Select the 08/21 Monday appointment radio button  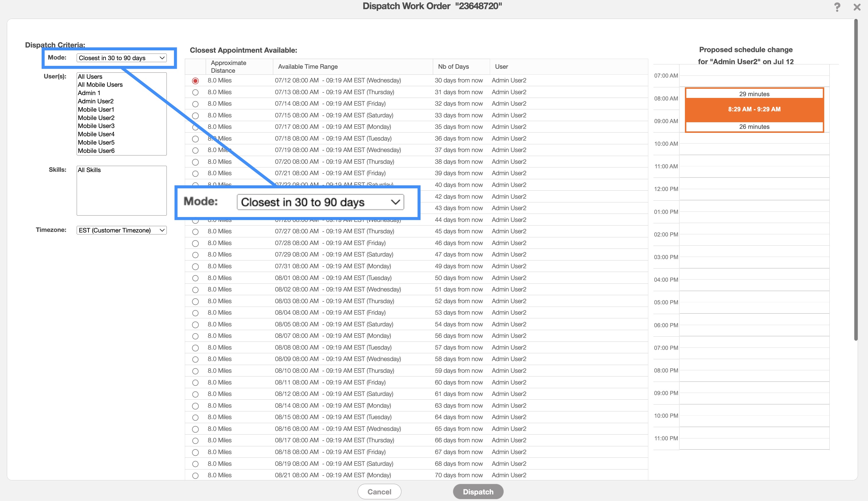click(195, 476)
